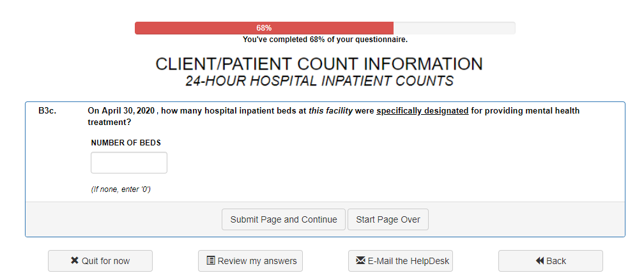Click the underlined 'specifically designated' text
This screenshot has height=280, width=644.
click(422, 111)
